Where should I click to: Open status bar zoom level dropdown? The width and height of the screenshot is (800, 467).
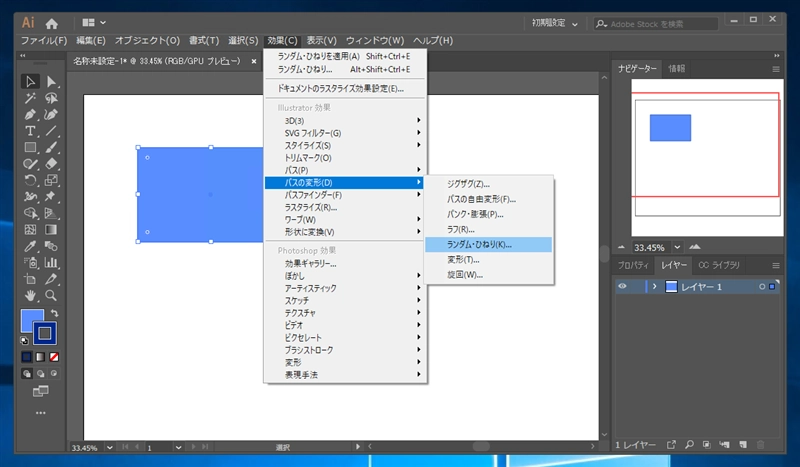coord(109,448)
